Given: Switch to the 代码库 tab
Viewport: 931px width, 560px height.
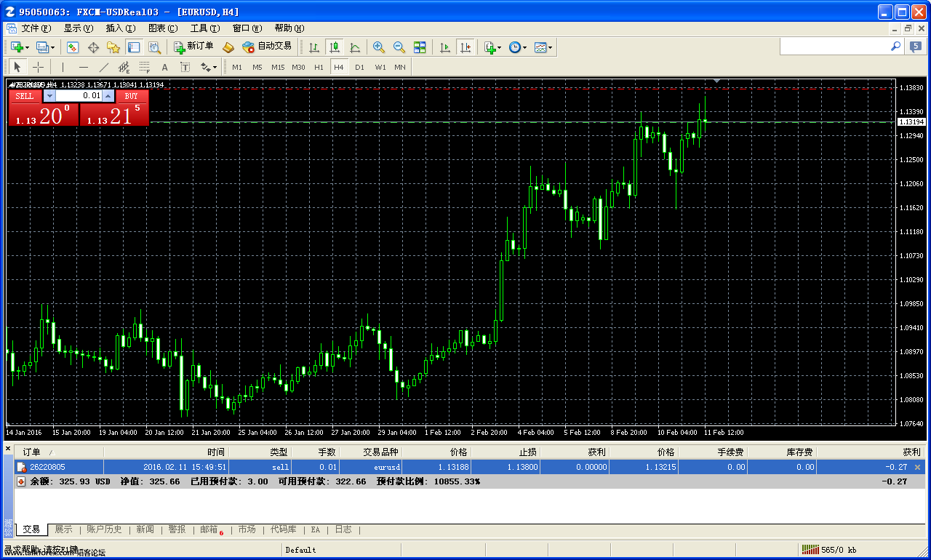Looking at the screenshot, I should pos(283,529).
